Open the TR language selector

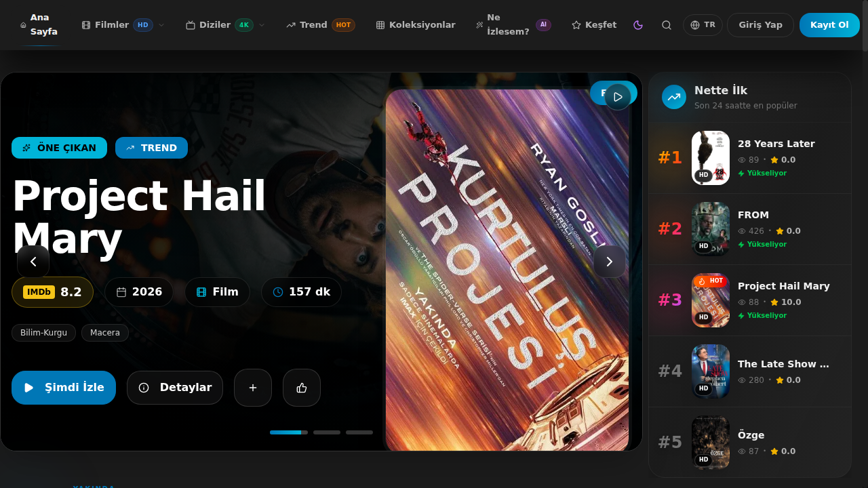(703, 25)
